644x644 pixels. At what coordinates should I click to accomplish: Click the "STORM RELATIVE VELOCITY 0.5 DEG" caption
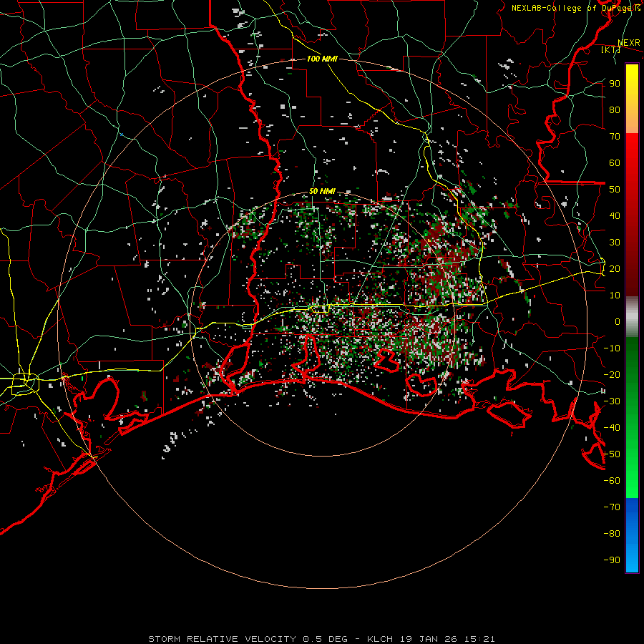[x=248, y=639]
